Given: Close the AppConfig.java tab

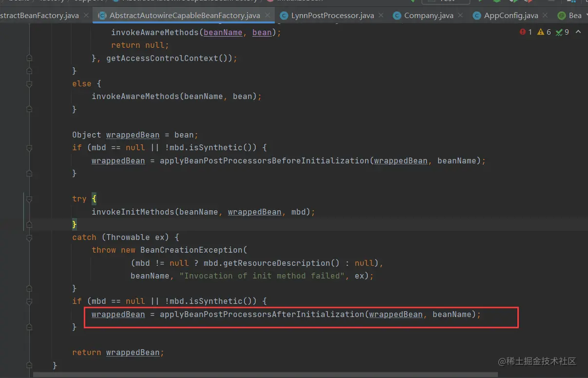Looking at the screenshot, I should 545,16.
